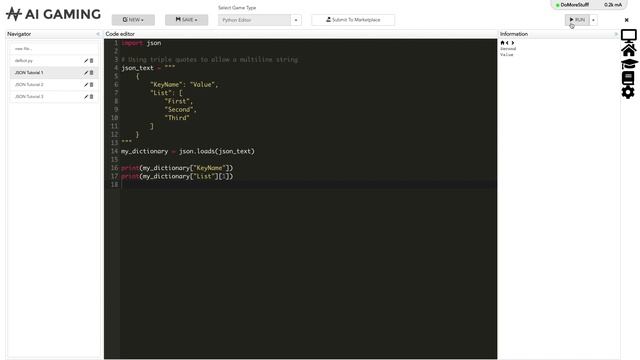Click the house icon in right sidebar

click(x=629, y=50)
